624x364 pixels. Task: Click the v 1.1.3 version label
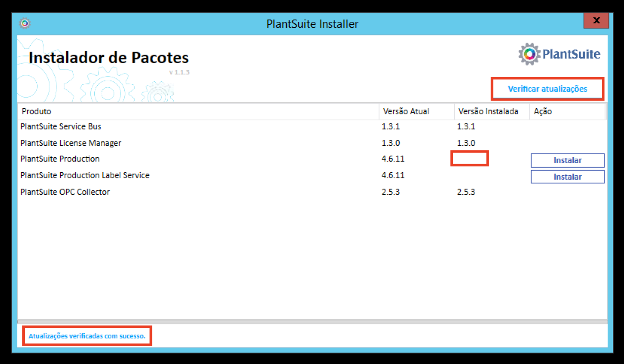tap(179, 72)
